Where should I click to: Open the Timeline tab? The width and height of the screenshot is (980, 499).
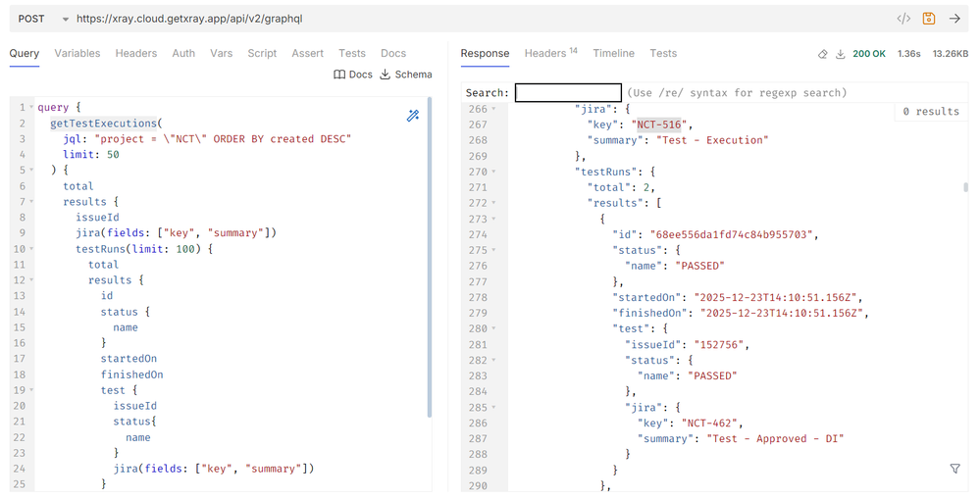[614, 54]
